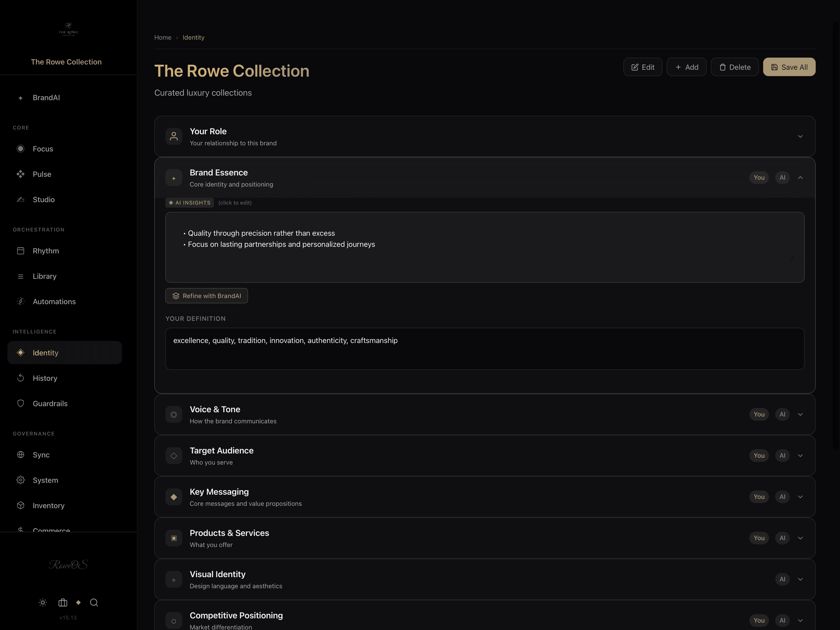This screenshot has width=840, height=630.
Task: Click the Guardrails shield icon
Action: (21, 403)
